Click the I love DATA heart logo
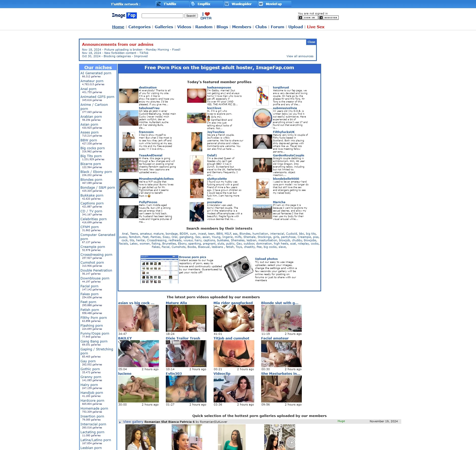Image resolution: width=476 pixels, height=450 pixels. [x=206, y=16]
